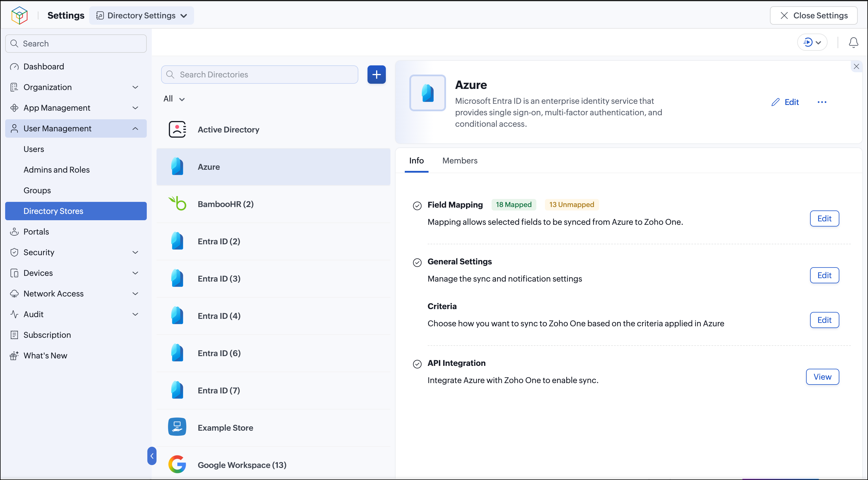Edit the General Settings section
This screenshot has width=868, height=480.
(x=824, y=275)
